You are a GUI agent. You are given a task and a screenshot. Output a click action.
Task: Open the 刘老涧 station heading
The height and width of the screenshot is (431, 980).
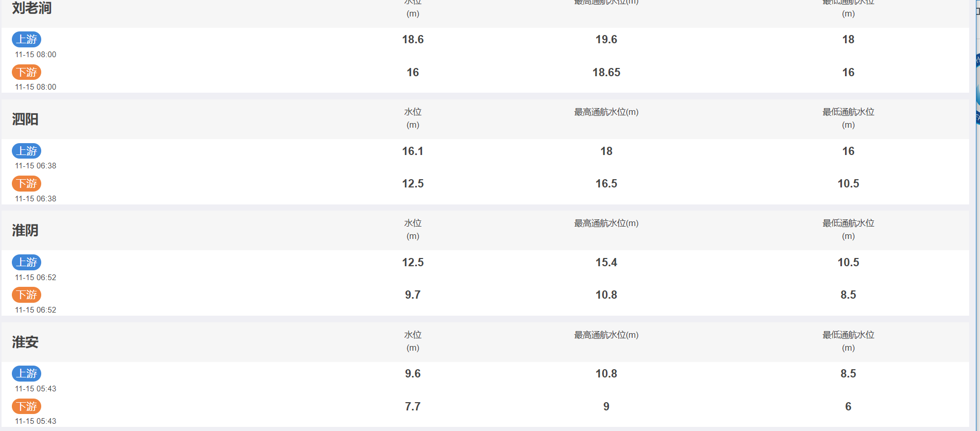click(32, 8)
